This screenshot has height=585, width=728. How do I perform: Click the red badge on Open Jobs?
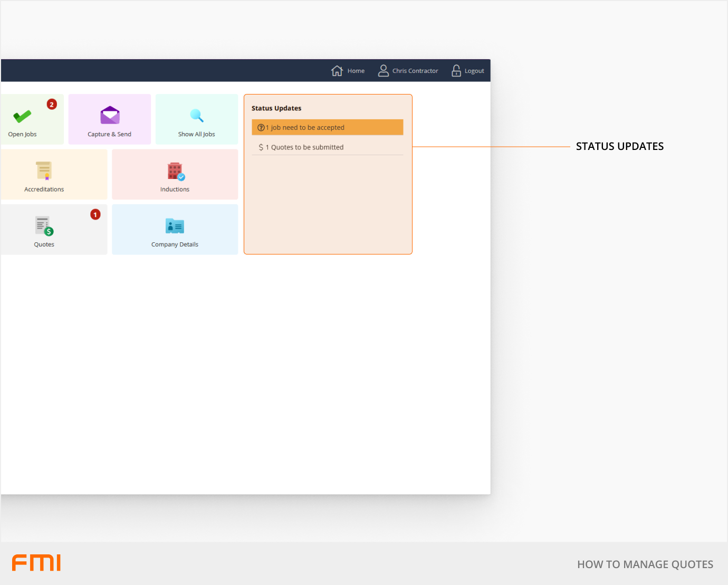pyautogui.click(x=52, y=104)
